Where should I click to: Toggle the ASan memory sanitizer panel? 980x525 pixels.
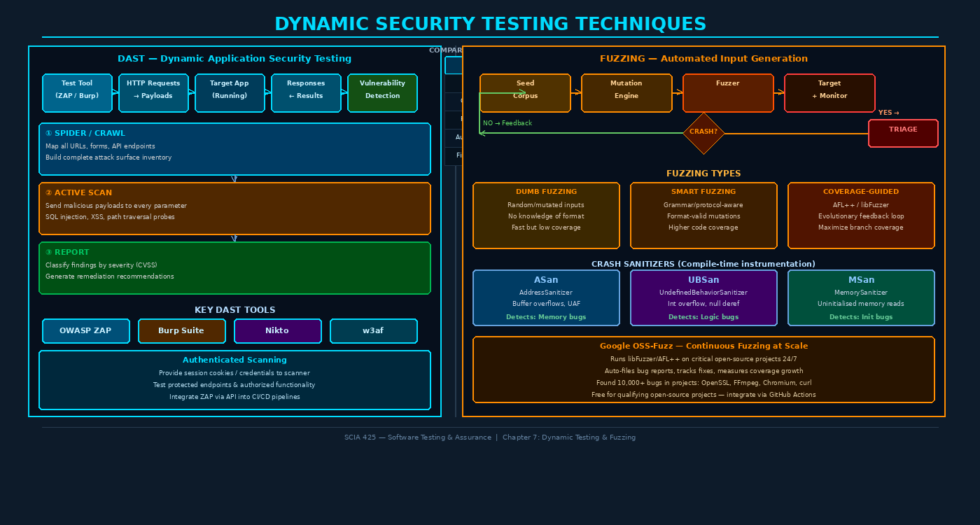point(546,297)
